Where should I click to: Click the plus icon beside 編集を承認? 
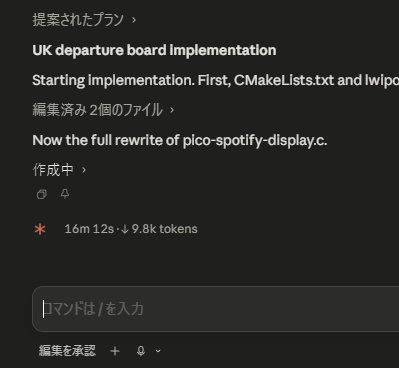(x=115, y=351)
